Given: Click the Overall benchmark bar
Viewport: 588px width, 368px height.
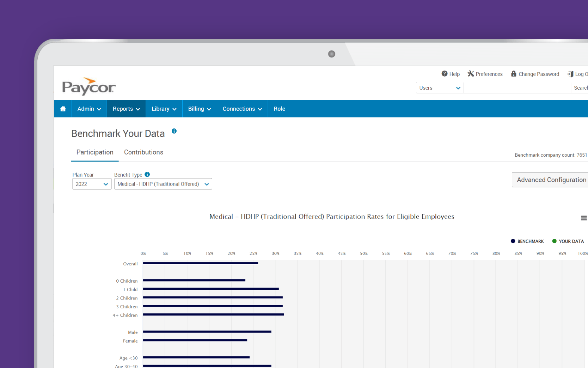Looking at the screenshot, I should tap(201, 263).
